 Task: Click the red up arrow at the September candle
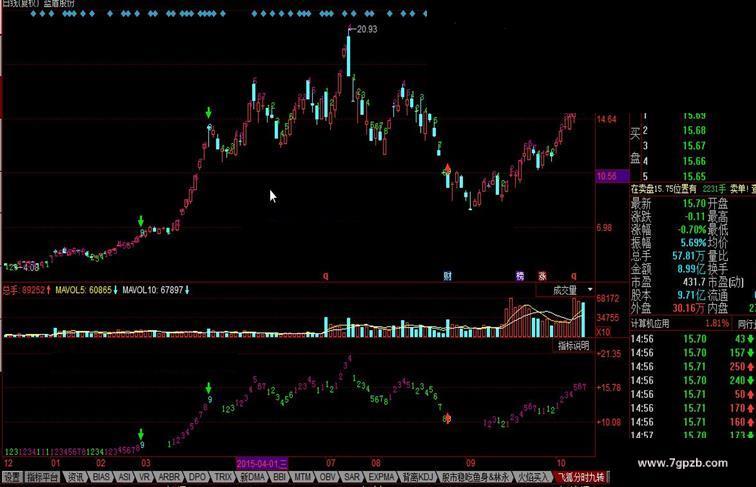click(447, 168)
